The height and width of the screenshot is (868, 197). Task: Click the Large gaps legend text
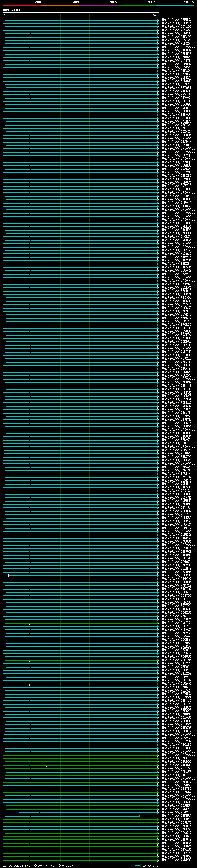(x=38, y=866)
